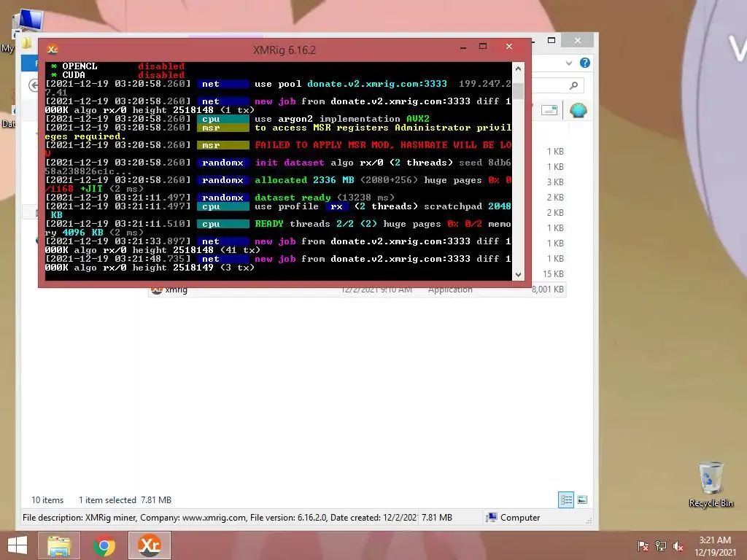
Task: Expand the Explorer ribbon chevron
Action: [569, 63]
